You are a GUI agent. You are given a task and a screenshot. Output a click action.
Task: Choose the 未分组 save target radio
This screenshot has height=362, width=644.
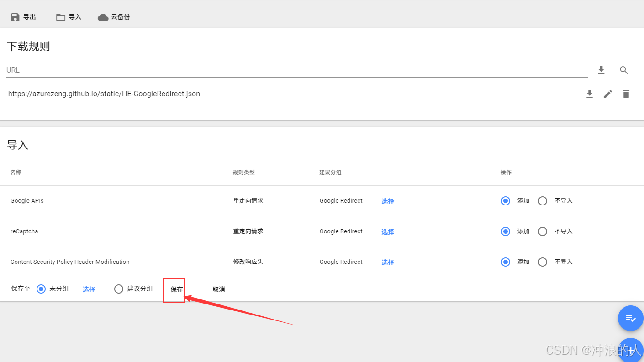click(41, 289)
